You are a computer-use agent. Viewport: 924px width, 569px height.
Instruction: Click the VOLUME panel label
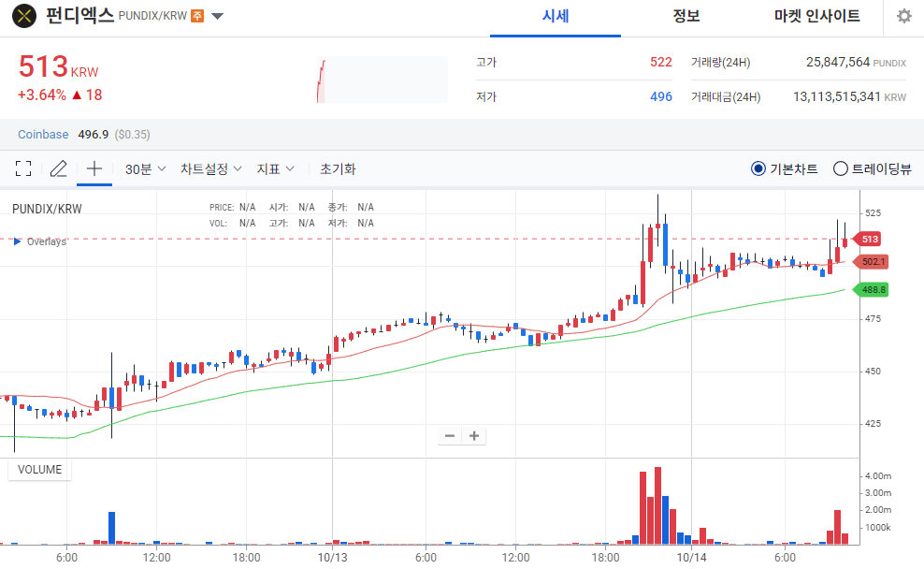(x=39, y=469)
